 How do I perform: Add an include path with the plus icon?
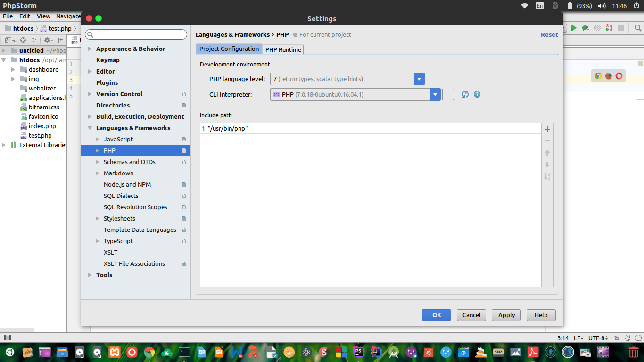[x=547, y=129]
